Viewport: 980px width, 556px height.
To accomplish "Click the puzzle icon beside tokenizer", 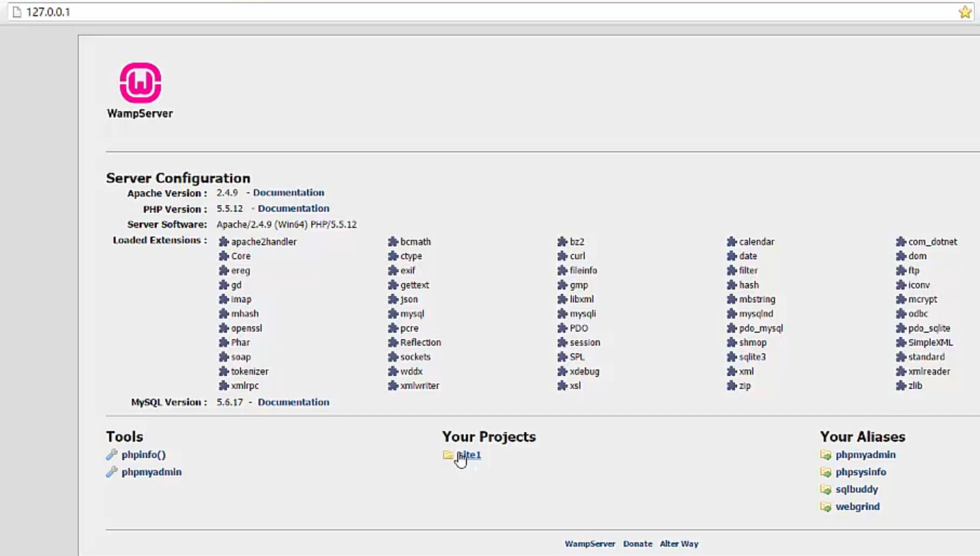I will (x=224, y=372).
